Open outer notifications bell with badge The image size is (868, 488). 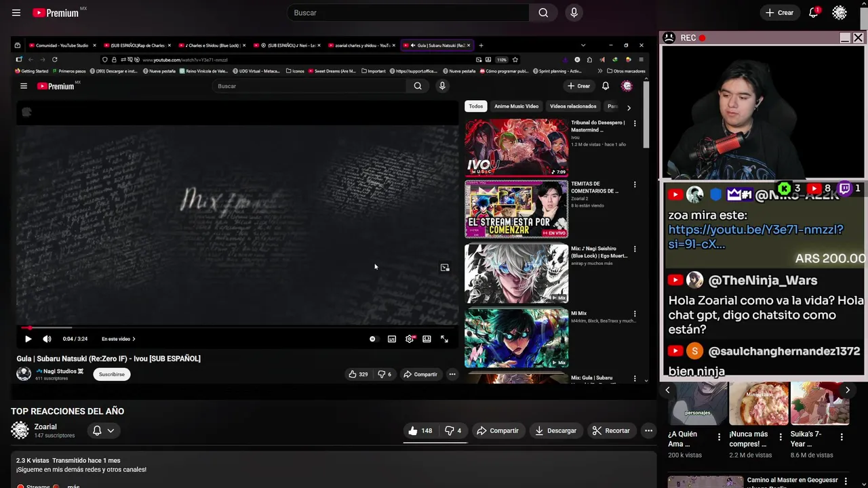pyautogui.click(x=814, y=13)
